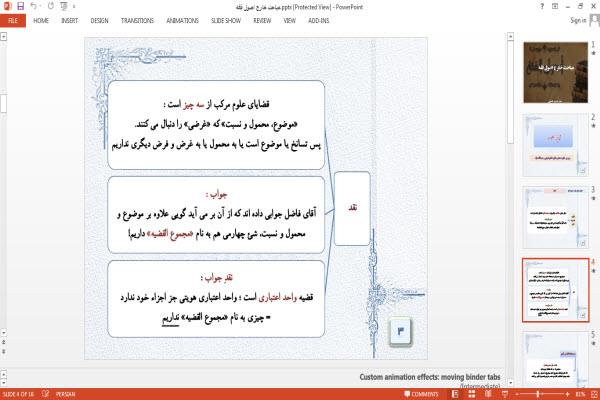
Task: Open the TRANSITIONS ribbon tab
Action: pyautogui.click(x=137, y=21)
